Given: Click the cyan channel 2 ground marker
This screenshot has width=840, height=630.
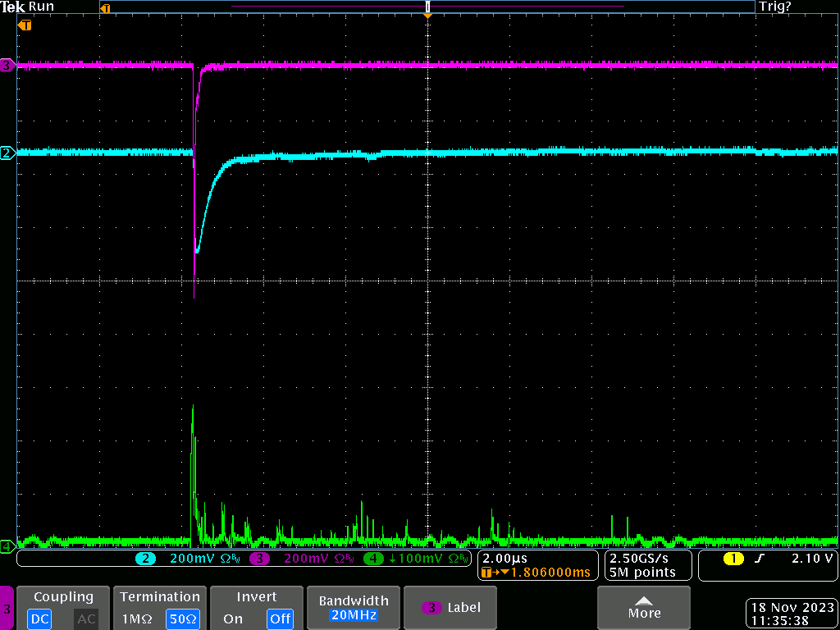Looking at the screenshot, I should pyautogui.click(x=7, y=153).
